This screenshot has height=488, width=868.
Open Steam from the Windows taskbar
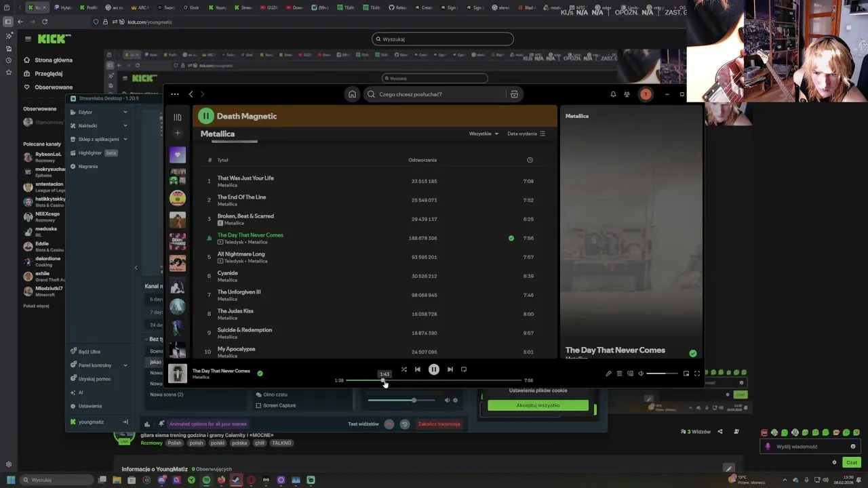[x=236, y=480]
